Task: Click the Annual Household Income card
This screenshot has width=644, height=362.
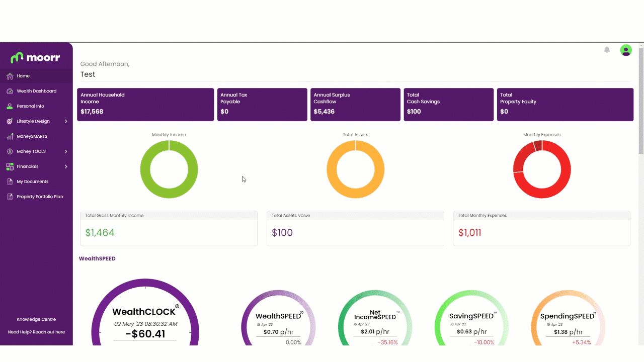Action: point(145,105)
